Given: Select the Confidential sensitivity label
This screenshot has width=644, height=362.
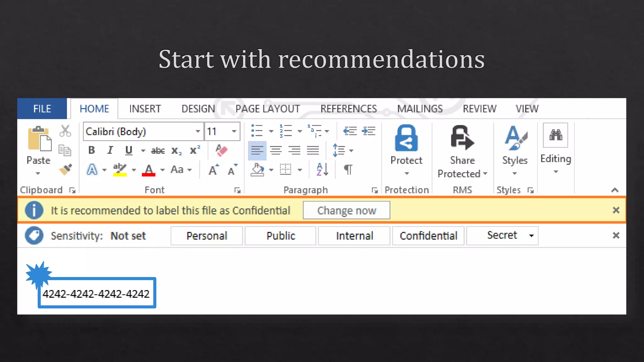Looking at the screenshot, I should coord(428,236).
